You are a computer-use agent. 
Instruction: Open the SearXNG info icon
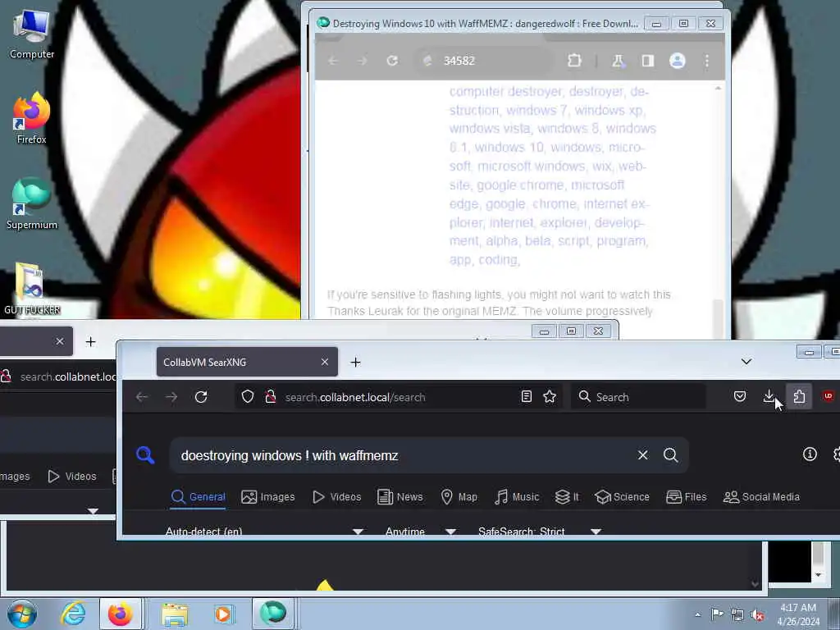[810, 454]
